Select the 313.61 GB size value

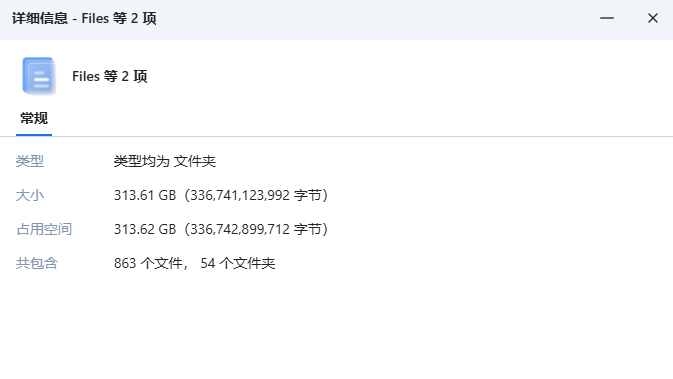pos(145,195)
